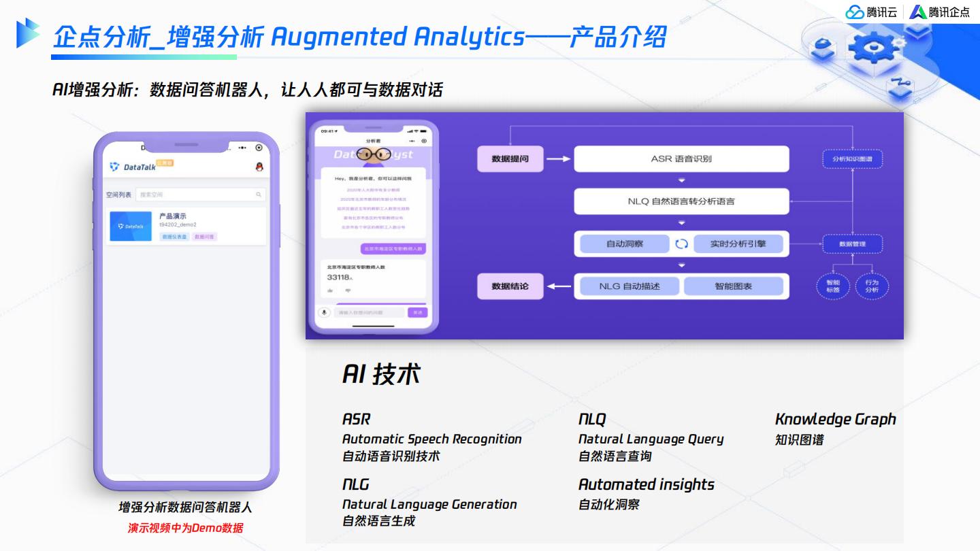Click the 数据提问 box in the diagram
The image size is (980, 551).
point(510,158)
